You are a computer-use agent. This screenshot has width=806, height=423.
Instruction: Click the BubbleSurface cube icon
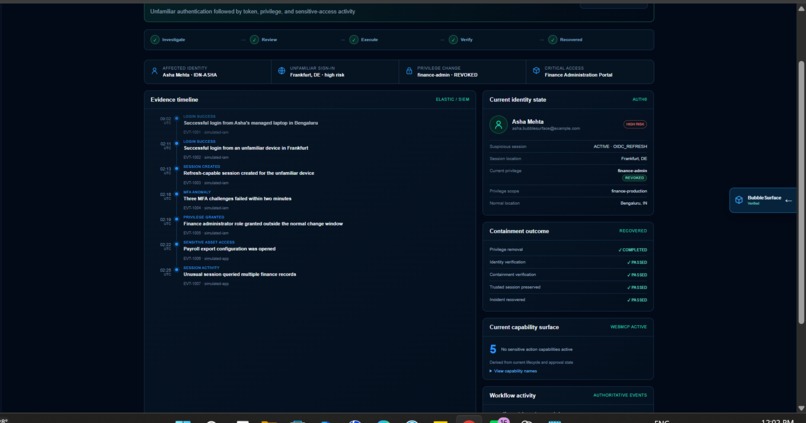pos(739,200)
